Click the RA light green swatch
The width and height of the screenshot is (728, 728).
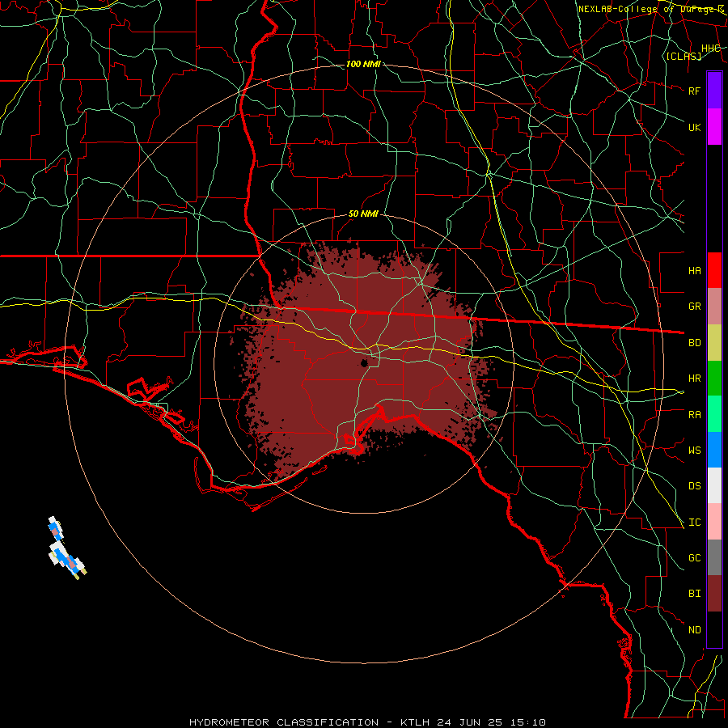[714, 414]
